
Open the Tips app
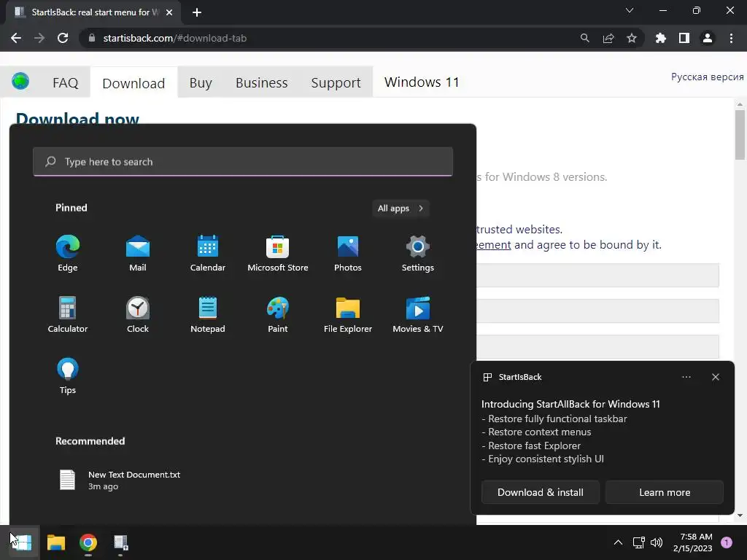(68, 376)
